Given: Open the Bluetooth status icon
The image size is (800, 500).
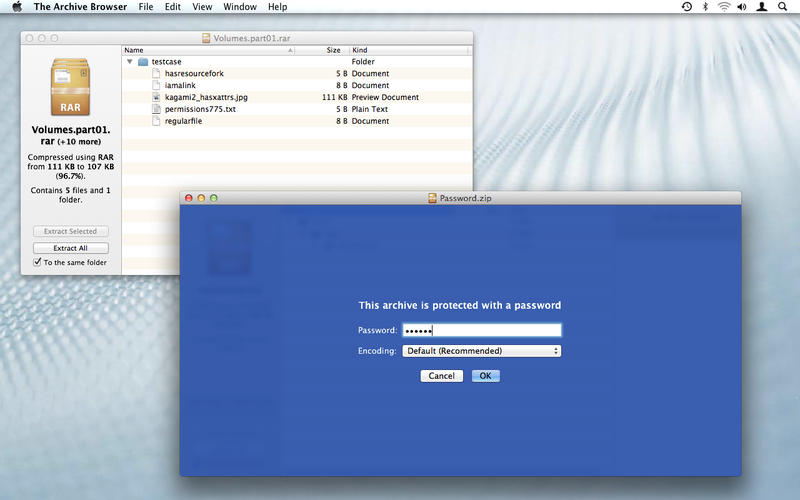Looking at the screenshot, I should (705, 7).
